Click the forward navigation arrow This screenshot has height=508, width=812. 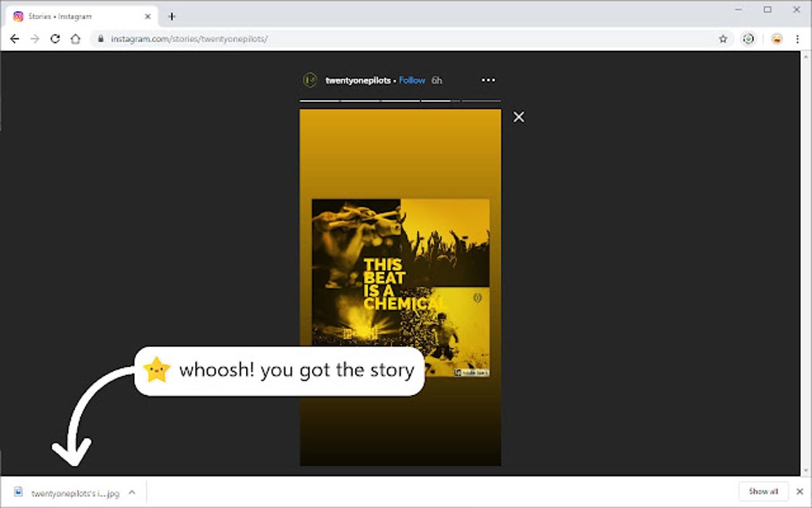[x=34, y=37]
